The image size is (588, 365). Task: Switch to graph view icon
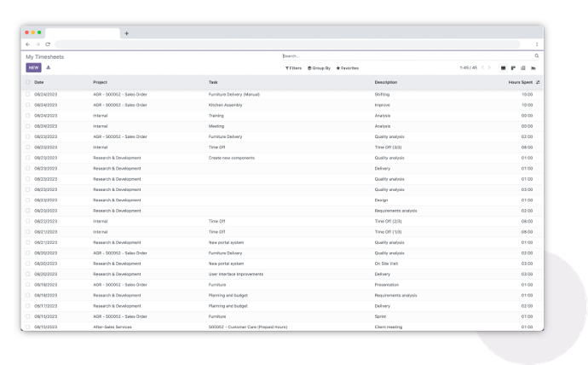click(x=533, y=67)
